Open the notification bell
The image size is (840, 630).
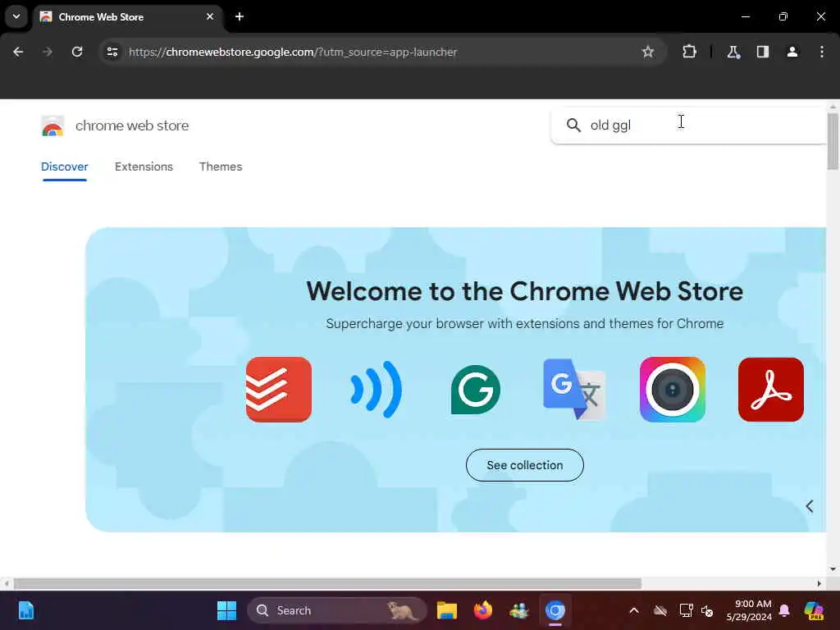pos(784,610)
